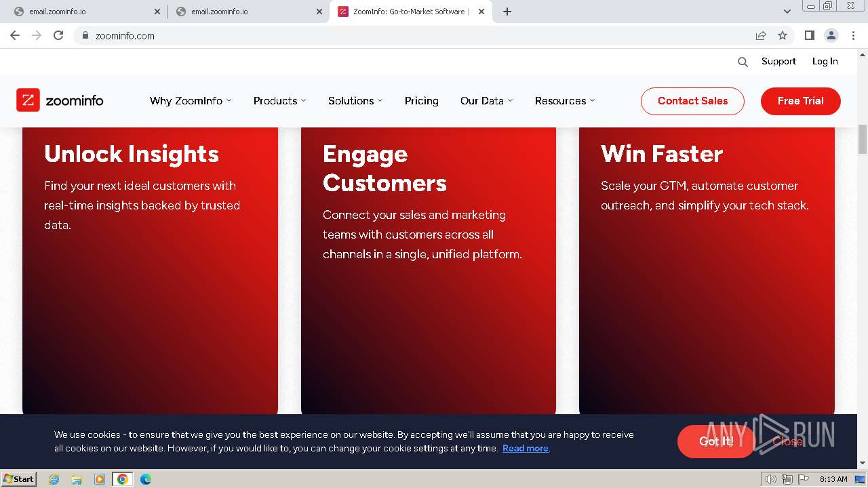This screenshot has height=488, width=868.
Task: Open a new tab with the plus button
Action: pyautogui.click(x=507, y=12)
